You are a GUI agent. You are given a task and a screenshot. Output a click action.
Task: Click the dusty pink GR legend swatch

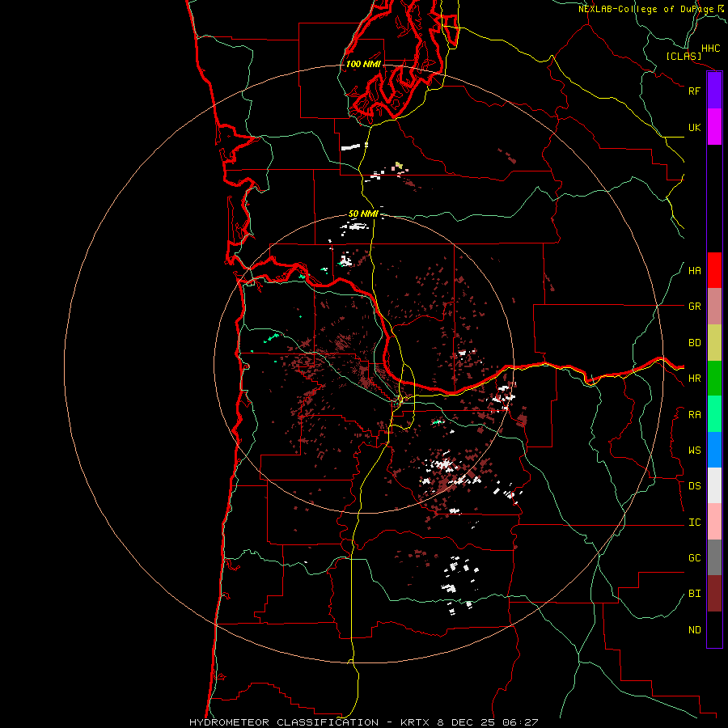714,307
